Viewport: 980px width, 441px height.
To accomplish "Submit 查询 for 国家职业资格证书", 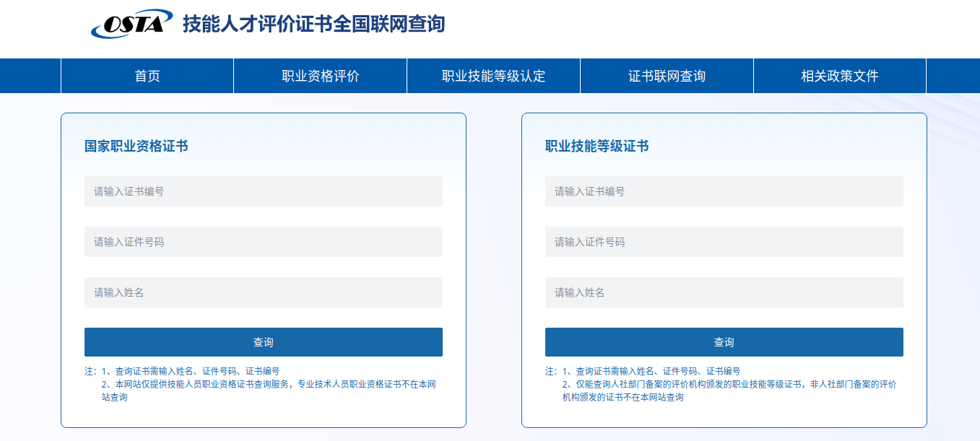I will [264, 342].
